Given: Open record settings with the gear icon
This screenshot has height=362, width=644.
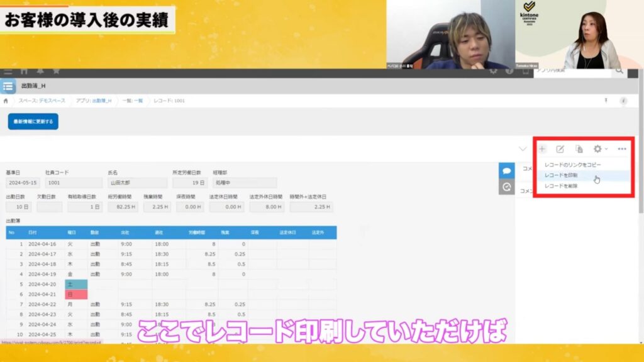Looking at the screenshot, I should coord(597,149).
